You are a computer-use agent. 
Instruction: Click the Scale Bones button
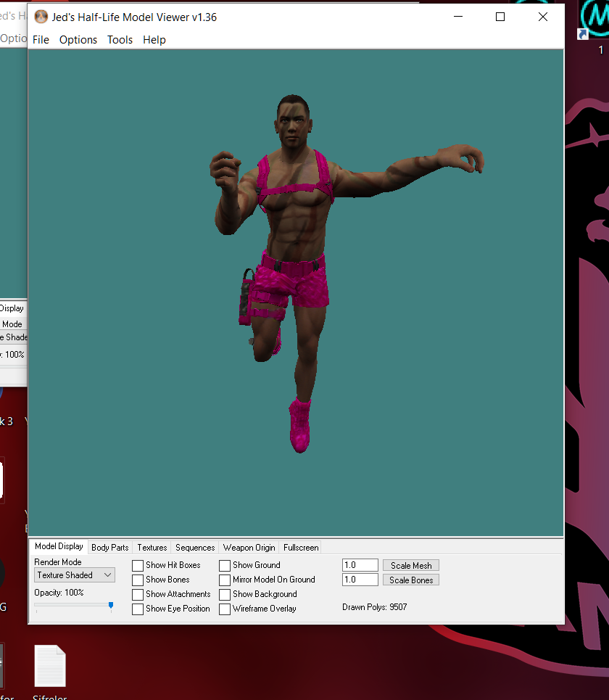pyautogui.click(x=411, y=580)
